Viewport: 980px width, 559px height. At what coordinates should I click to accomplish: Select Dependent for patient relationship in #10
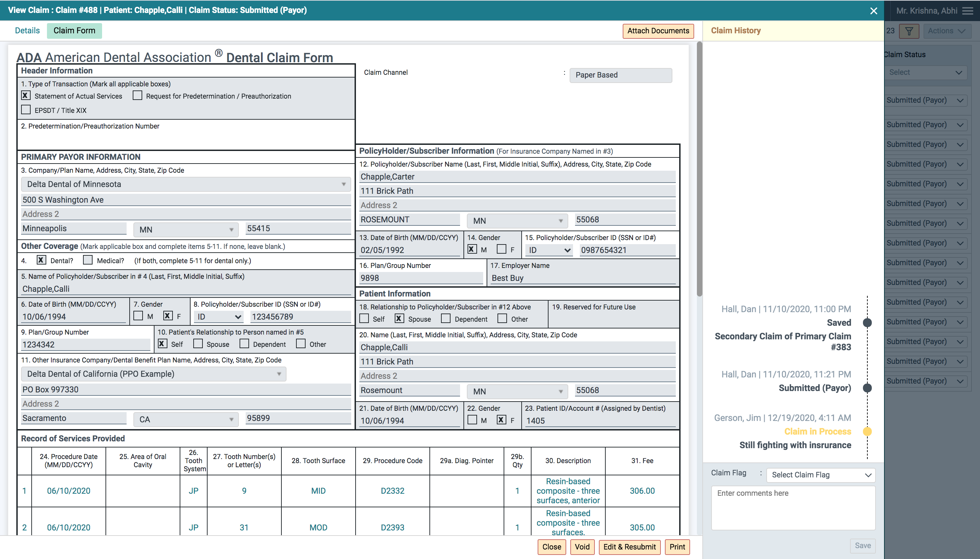(x=245, y=344)
